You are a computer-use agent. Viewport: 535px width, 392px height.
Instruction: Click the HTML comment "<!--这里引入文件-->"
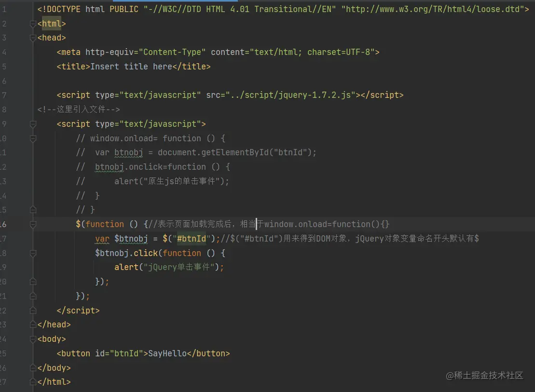tap(79, 109)
